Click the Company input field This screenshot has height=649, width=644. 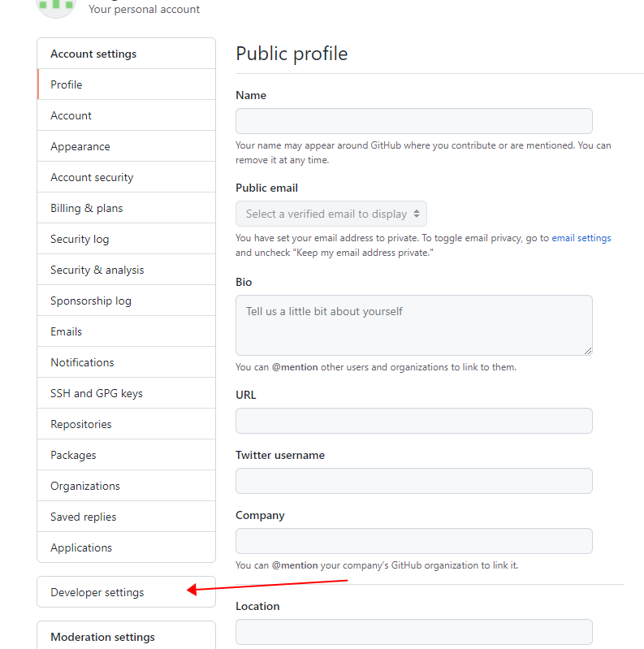[x=414, y=541]
